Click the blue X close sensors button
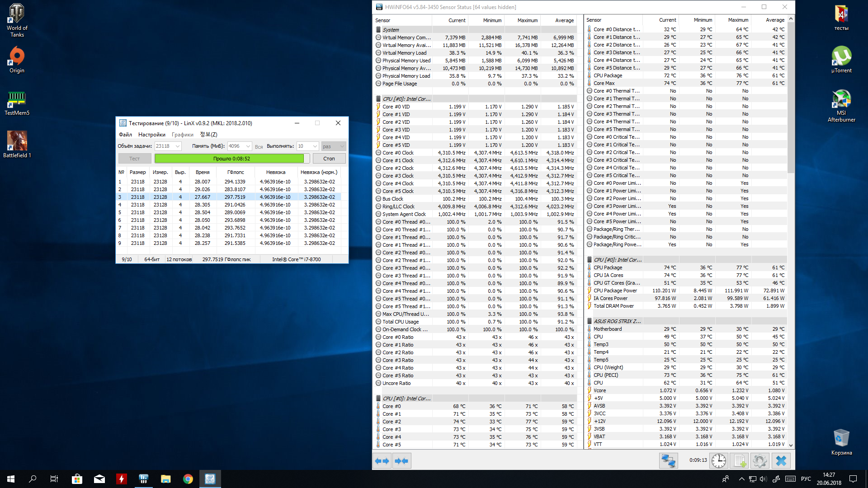This screenshot has height=488, width=868. point(781,461)
